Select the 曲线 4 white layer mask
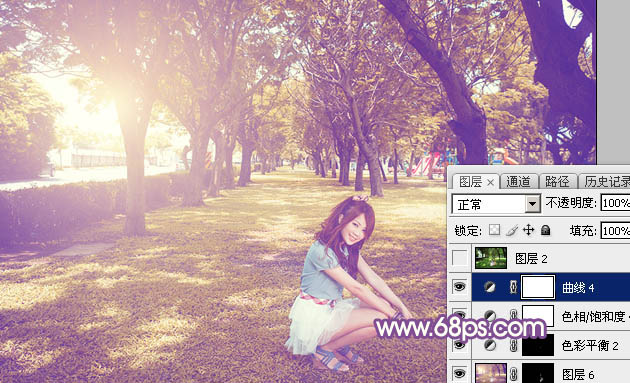 pyautogui.click(x=538, y=287)
